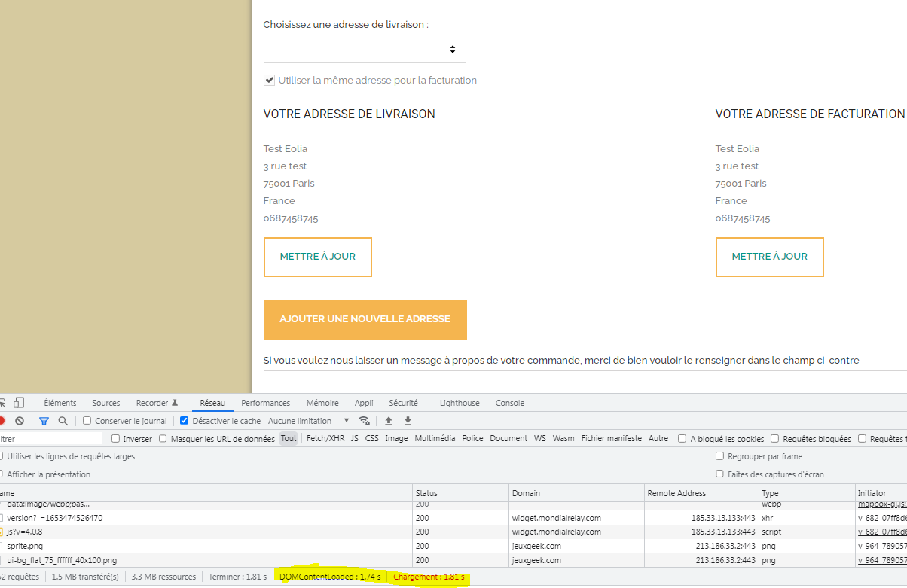Sort by the Status column header
The width and height of the screenshot is (907, 588).
pos(461,493)
